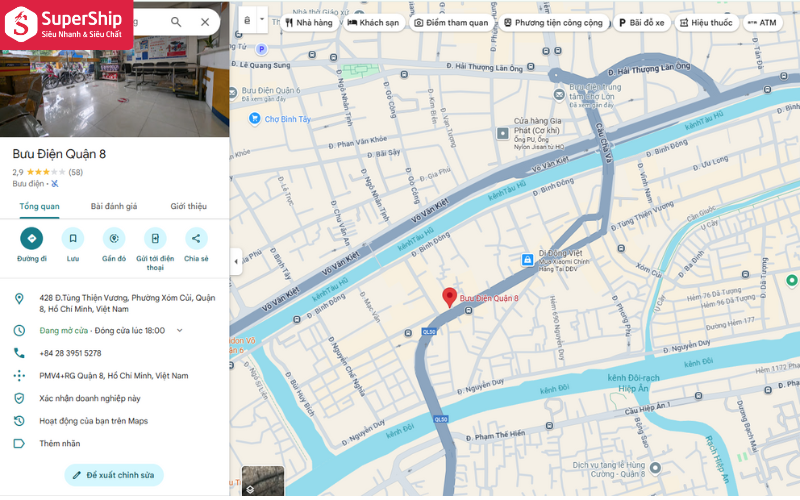Viewport: 800px width, 500px height.
Task: Click Cầu Hiệp Ân 1 bus stop icon
Action: 698,396
